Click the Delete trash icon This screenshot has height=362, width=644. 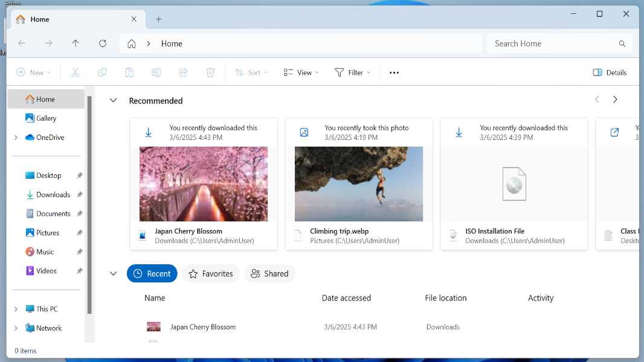[x=210, y=72]
